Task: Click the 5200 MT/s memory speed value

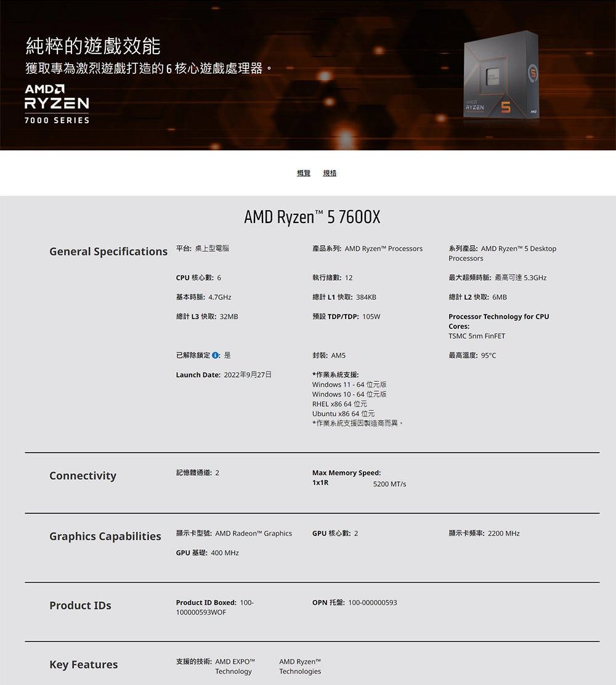Action: pos(390,484)
